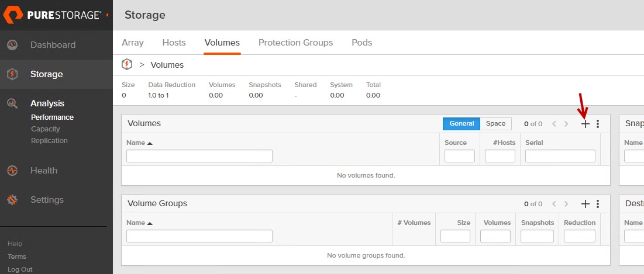The width and height of the screenshot is (644, 274).
Task: Click the Volume Groups Snapshots filter field
Action: click(537, 236)
